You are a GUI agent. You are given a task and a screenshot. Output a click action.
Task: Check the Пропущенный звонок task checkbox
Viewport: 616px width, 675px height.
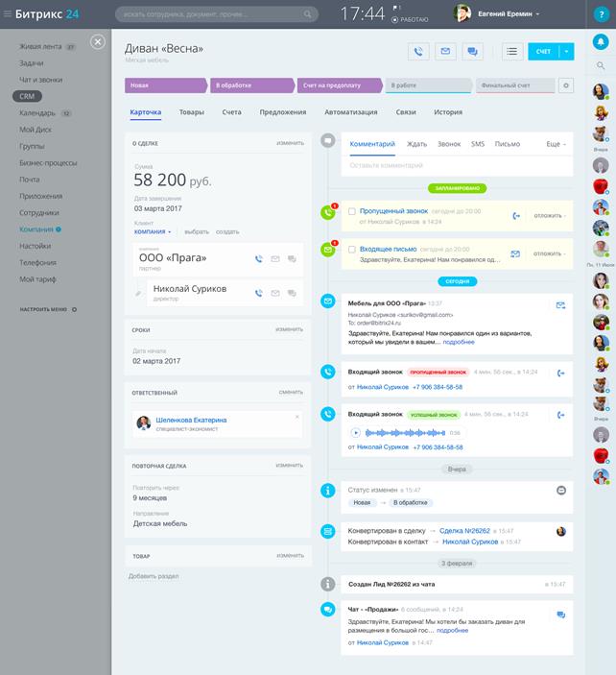point(352,211)
